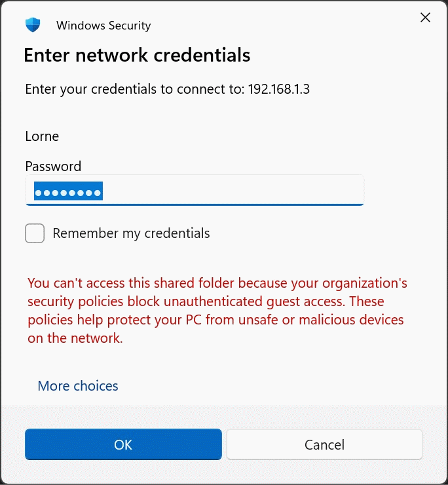Close the Windows Security dialog
The width and height of the screenshot is (448, 485).
pos(425,18)
